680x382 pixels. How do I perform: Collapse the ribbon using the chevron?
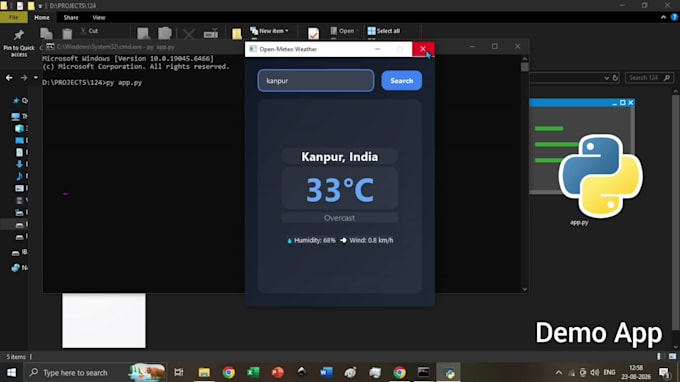pyautogui.click(x=663, y=17)
